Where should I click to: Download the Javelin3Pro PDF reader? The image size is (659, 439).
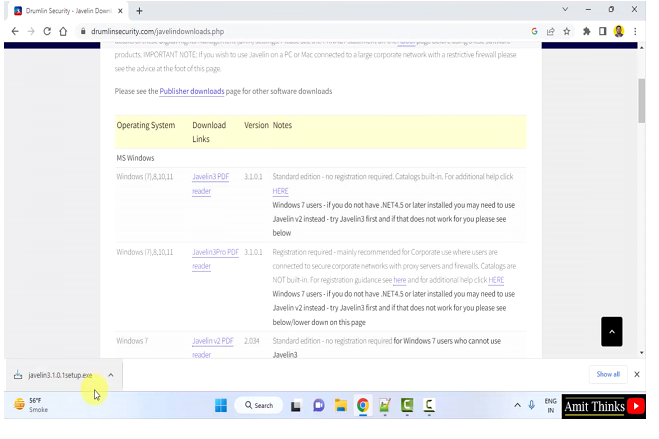215,259
